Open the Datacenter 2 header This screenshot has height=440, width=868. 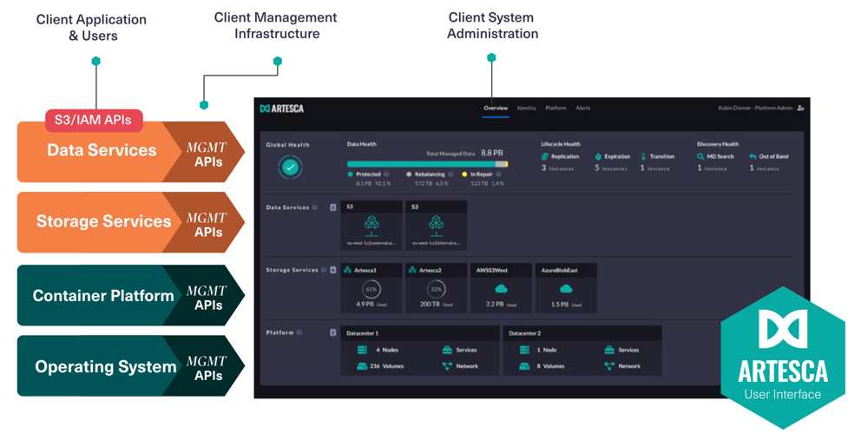582,333
